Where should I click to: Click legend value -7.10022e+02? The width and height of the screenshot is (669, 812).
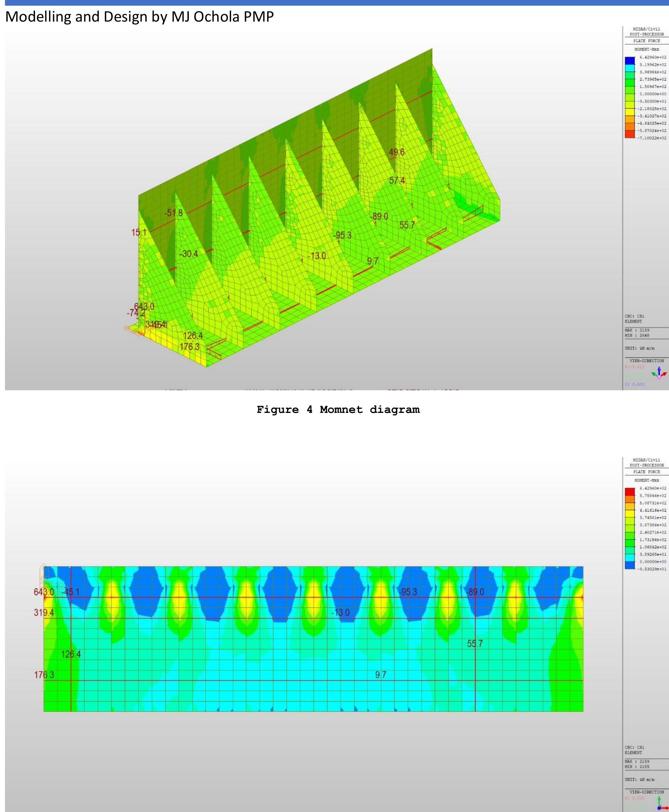tap(652, 138)
